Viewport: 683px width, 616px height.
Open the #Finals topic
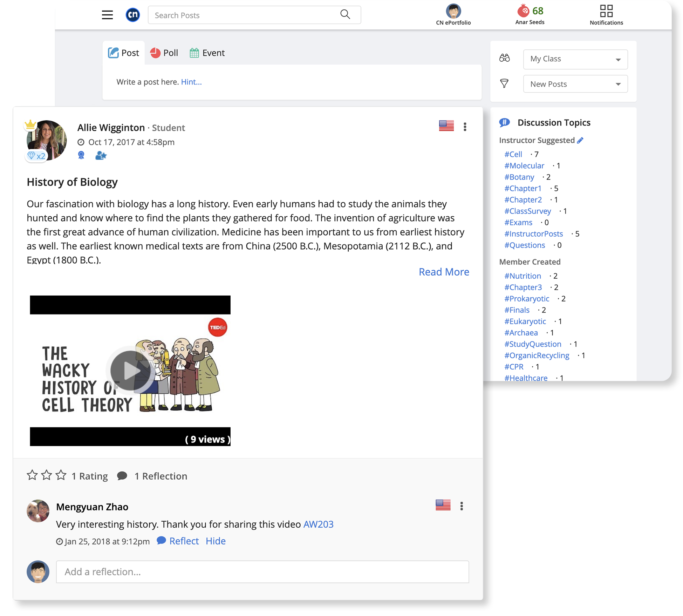(x=517, y=310)
